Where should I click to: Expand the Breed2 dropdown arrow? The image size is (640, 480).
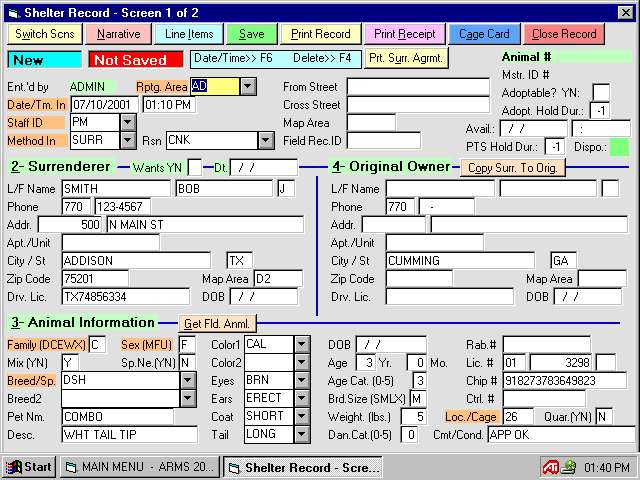188,398
